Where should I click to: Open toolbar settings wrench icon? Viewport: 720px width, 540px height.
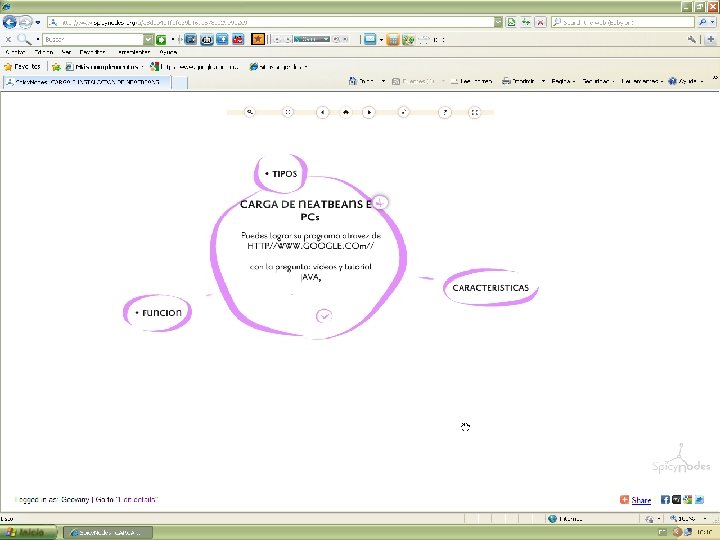point(692,39)
